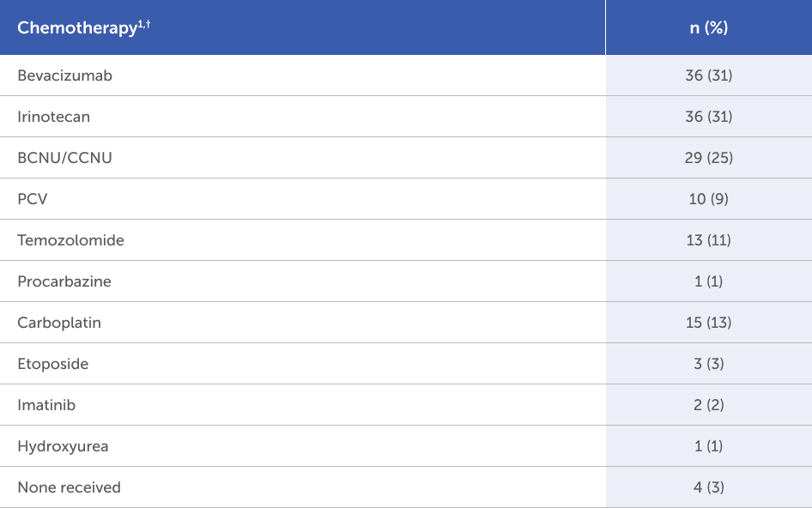Select the Temozolomide cell
The image size is (812, 508).
point(71,240)
